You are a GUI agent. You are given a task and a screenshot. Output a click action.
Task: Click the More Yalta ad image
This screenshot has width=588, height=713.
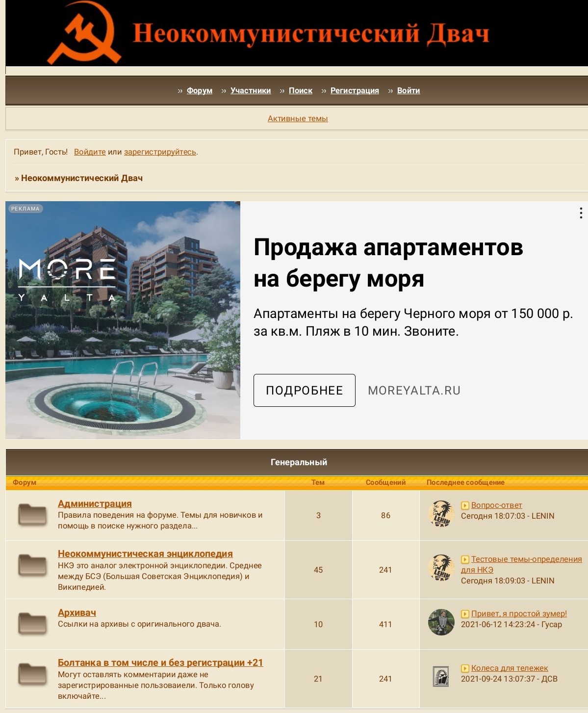coord(123,320)
